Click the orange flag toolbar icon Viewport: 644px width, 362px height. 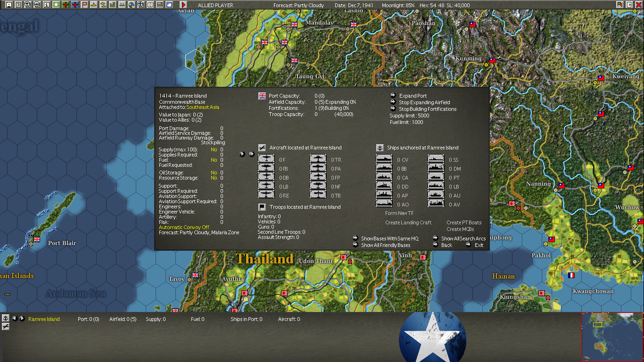coord(85,5)
